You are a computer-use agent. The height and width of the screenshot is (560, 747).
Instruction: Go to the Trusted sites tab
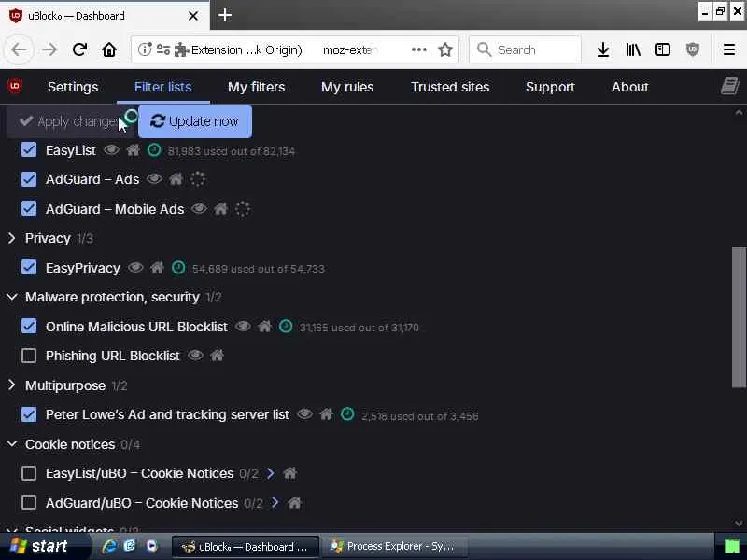(450, 87)
